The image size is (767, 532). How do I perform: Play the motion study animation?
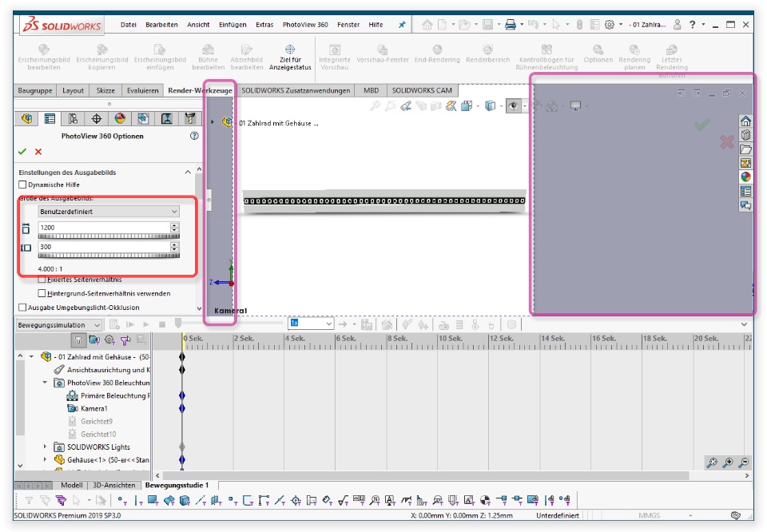click(145, 324)
